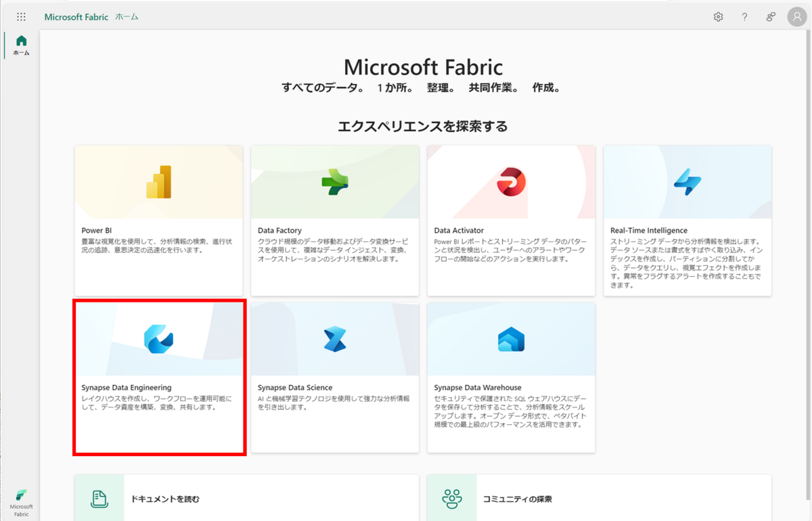Click the Synapse Data Warehouse logo icon
The height and width of the screenshot is (521, 812).
click(511, 339)
